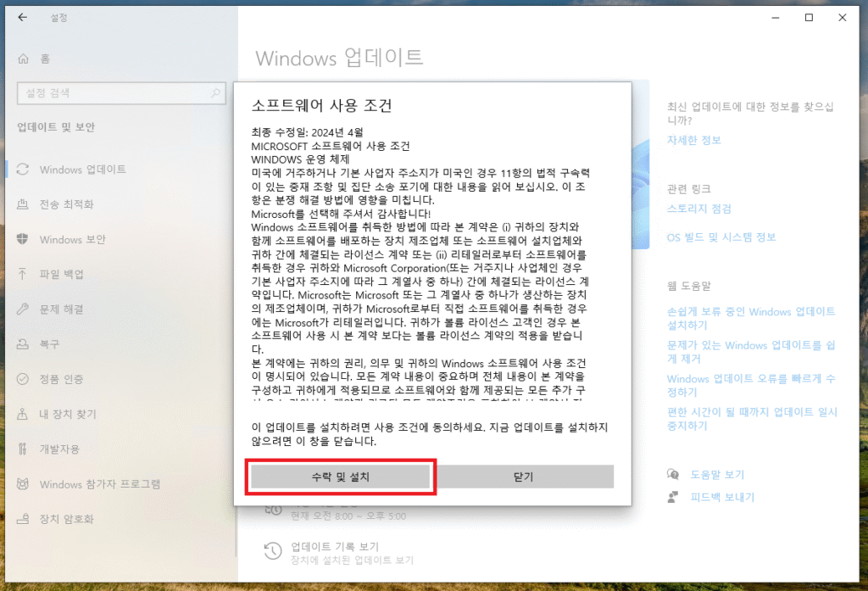Select 파일 백업 sidebar label
This screenshot has width=868, height=591.
(61, 274)
